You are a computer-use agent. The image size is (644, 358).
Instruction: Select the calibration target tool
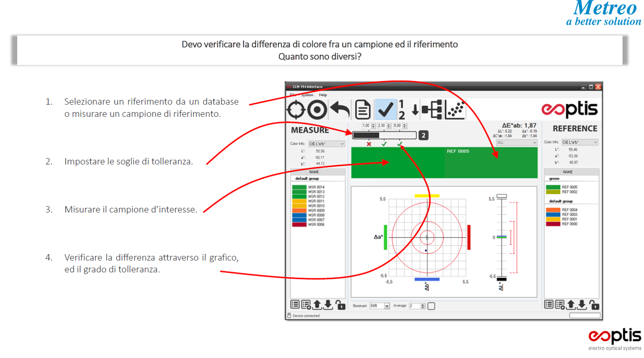click(x=296, y=109)
